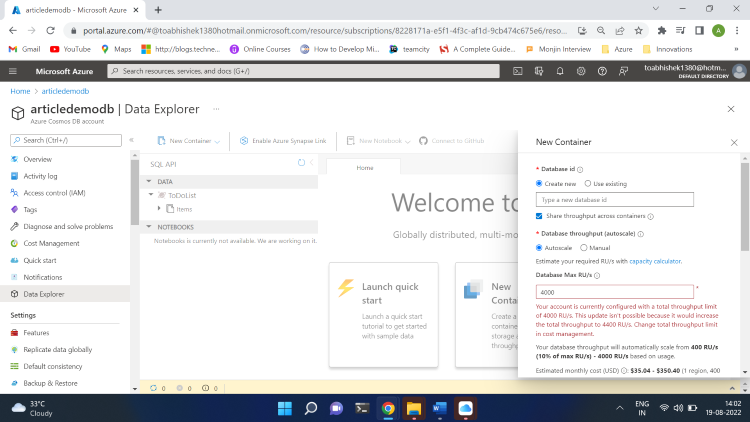Open Azure notifications bell
Image resolution: width=750 pixels, height=422 pixels.
560,71
